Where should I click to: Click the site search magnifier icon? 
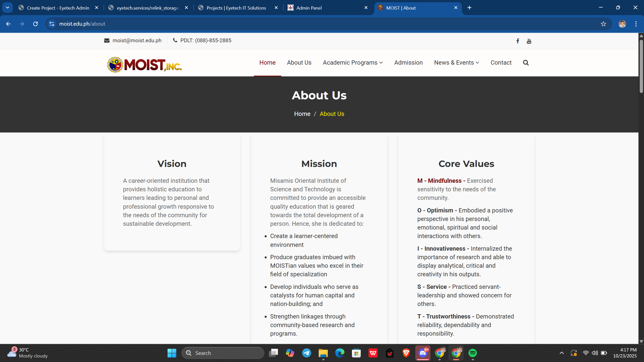click(526, 63)
